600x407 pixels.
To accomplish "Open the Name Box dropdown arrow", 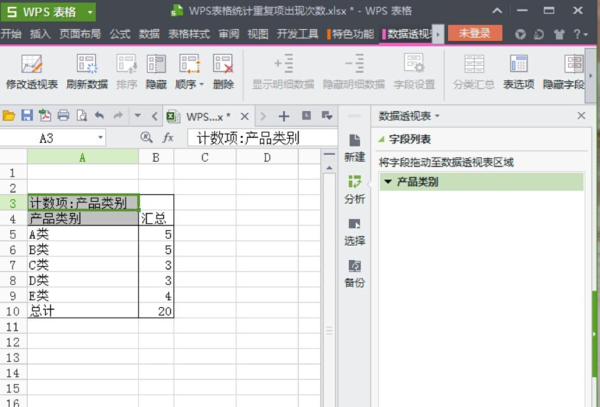I will pos(101,138).
